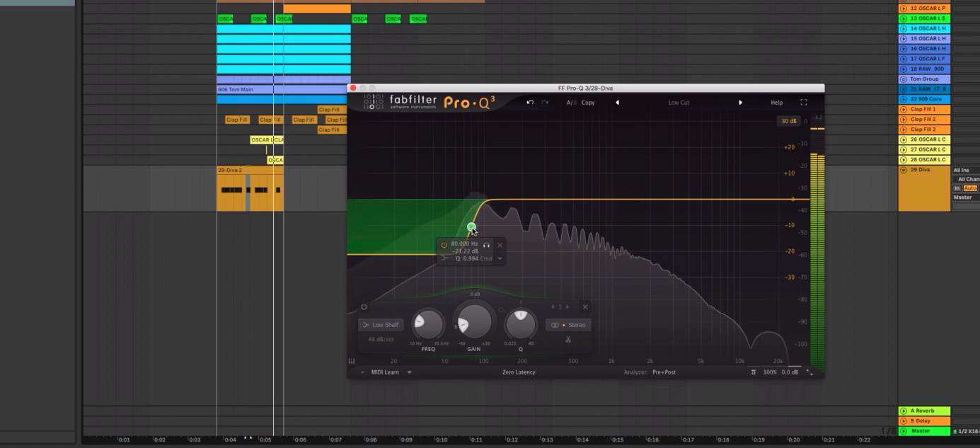The height and width of the screenshot is (448, 980).
Task: Open the Low Shelf filter shape dropdown
Action: point(381,325)
